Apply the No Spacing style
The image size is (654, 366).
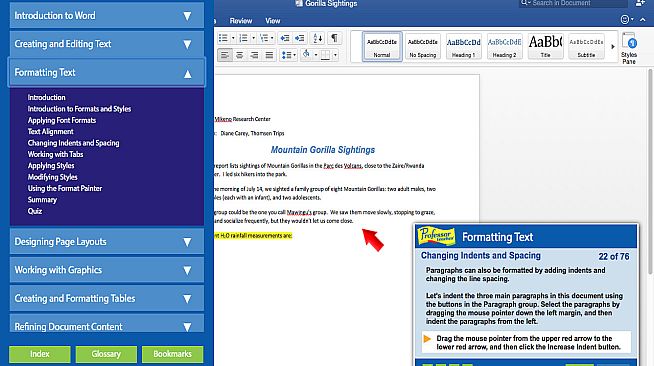pos(423,47)
